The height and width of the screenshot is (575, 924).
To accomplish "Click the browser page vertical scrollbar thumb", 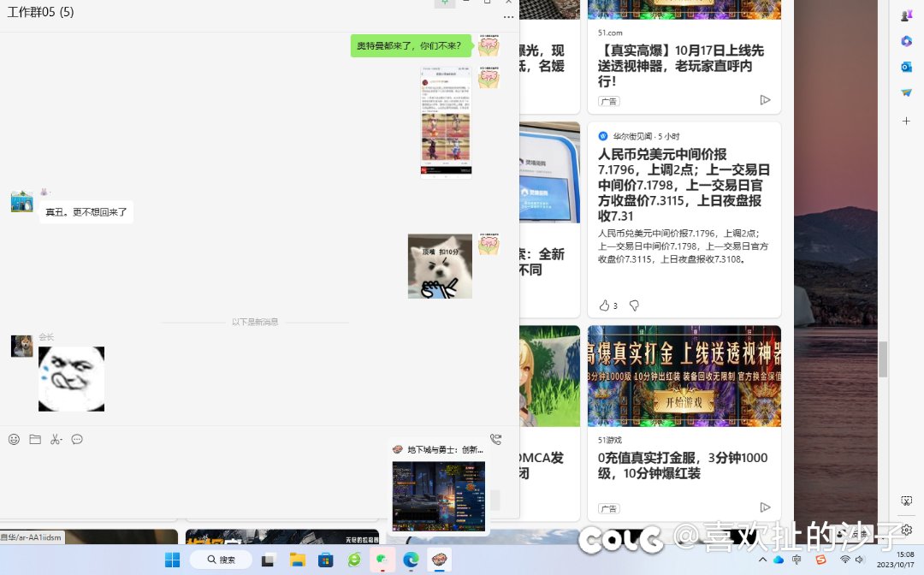I will click(x=883, y=359).
